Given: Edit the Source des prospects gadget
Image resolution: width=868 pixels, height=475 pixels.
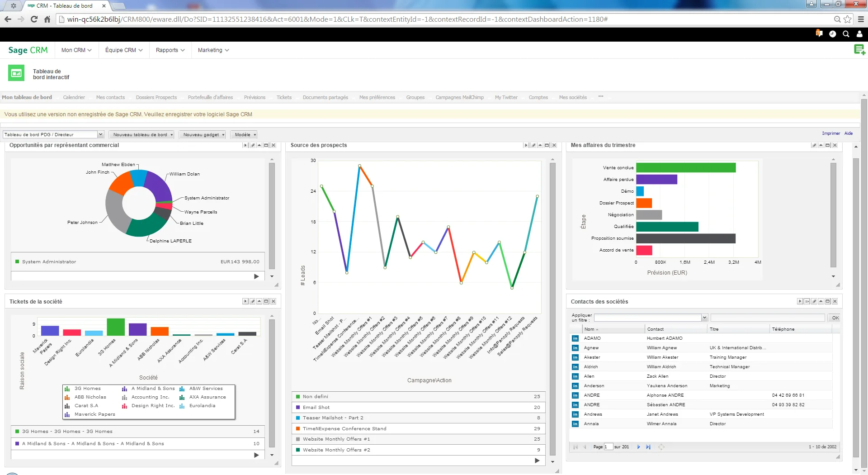Looking at the screenshot, I should pos(533,145).
